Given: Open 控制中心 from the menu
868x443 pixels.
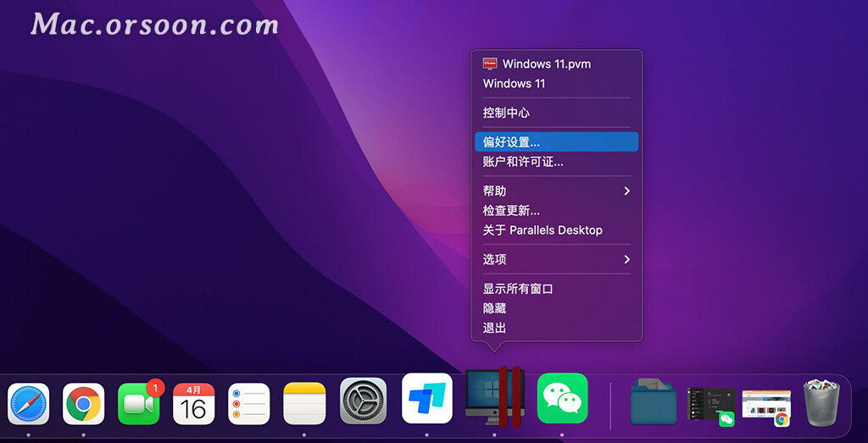Looking at the screenshot, I should [556, 113].
